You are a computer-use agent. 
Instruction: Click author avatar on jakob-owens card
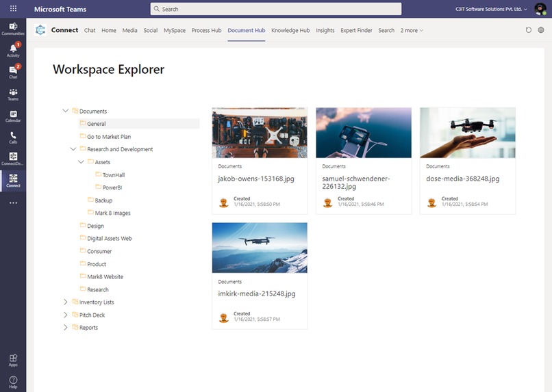click(x=223, y=202)
